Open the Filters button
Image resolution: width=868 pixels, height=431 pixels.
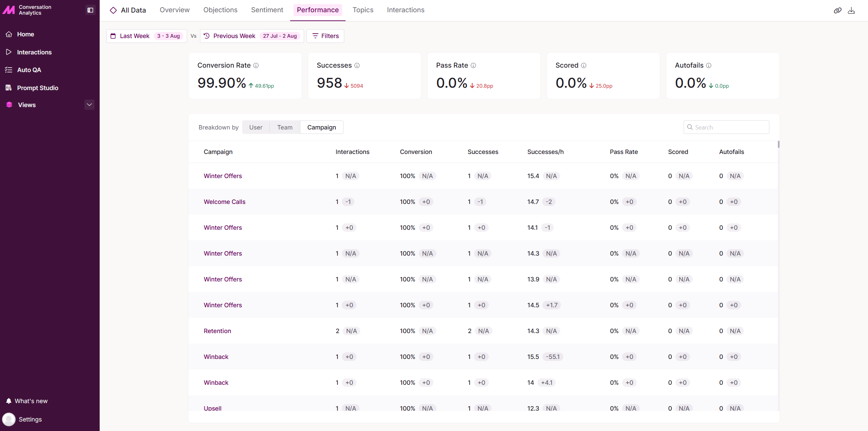[x=325, y=36]
